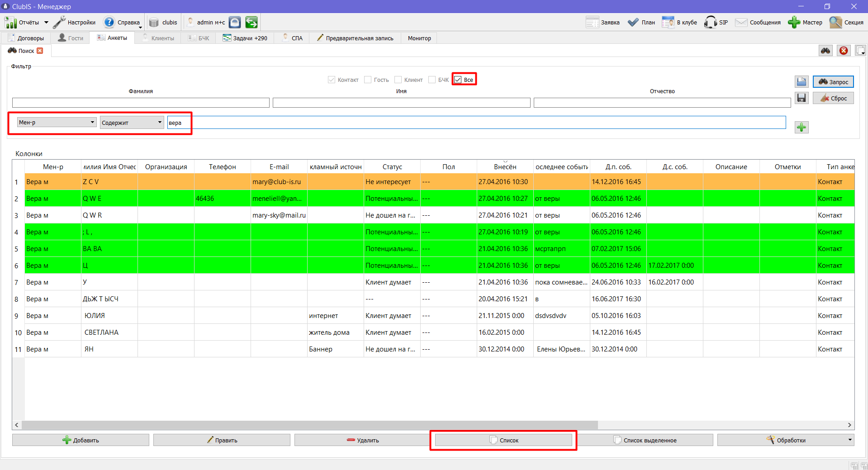The height and width of the screenshot is (470, 868).
Task: Switch to the Договоры tab
Action: click(x=26, y=38)
